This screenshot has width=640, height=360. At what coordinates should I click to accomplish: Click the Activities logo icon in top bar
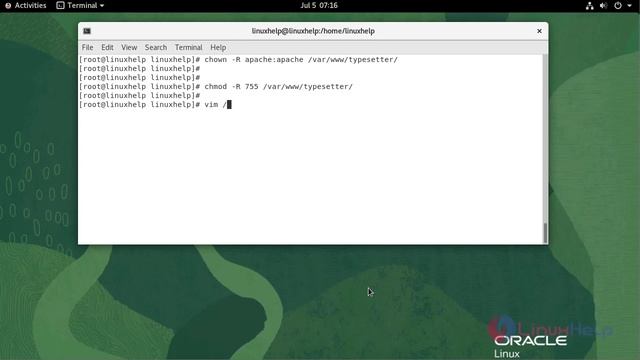coord(8,5)
